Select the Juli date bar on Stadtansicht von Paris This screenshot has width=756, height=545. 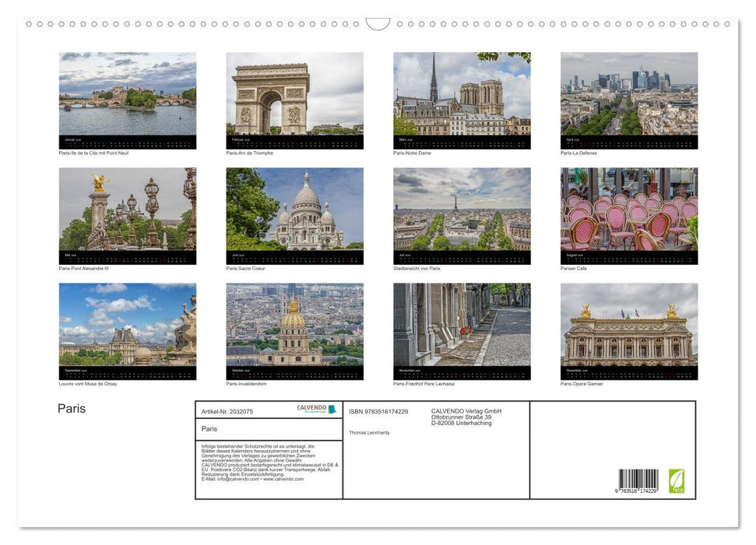pos(461,256)
